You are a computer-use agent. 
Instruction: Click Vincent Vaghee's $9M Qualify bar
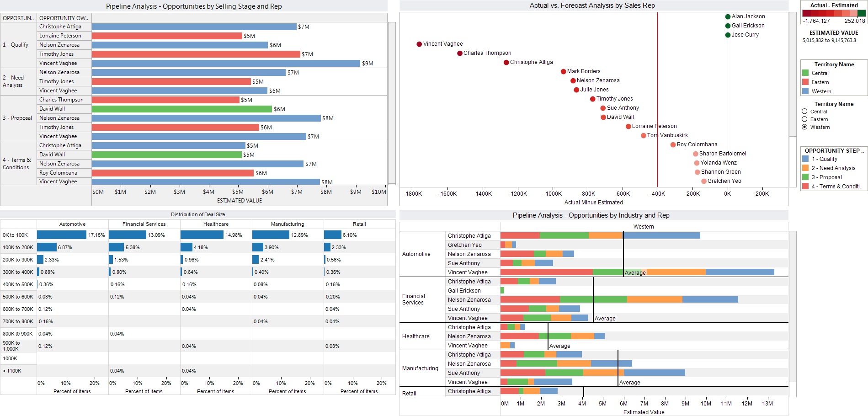pyautogui.click(x=226, y=63)
